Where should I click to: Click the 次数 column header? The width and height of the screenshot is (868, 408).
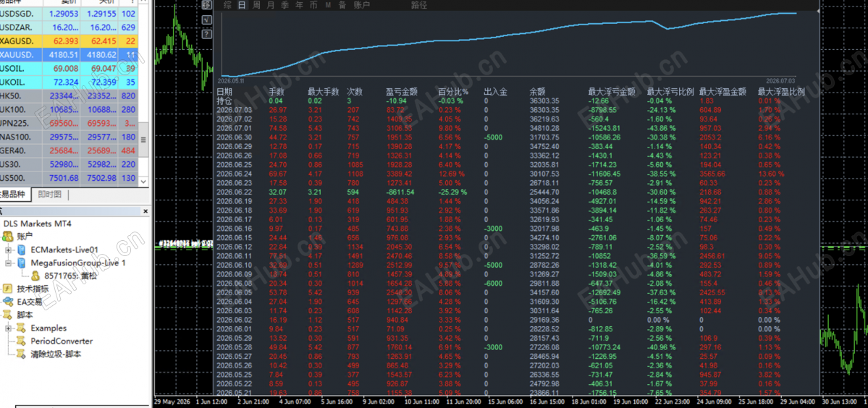355,92
